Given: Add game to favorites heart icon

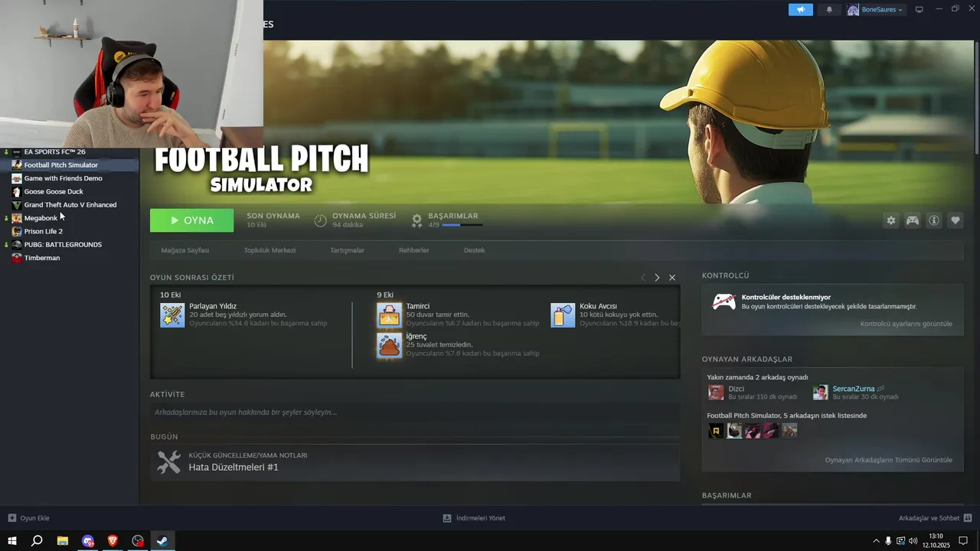Looking at the screenshot, I should [x=955, y=220].
